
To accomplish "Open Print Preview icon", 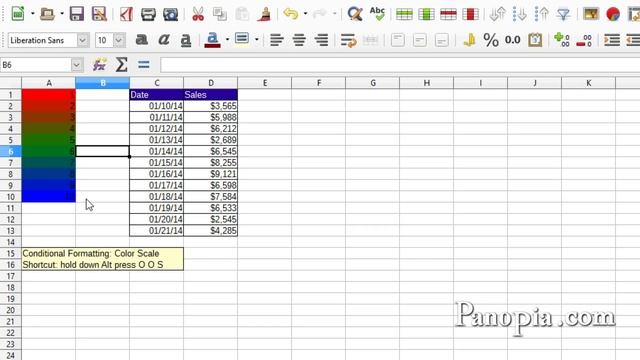I will coord(170,14).
